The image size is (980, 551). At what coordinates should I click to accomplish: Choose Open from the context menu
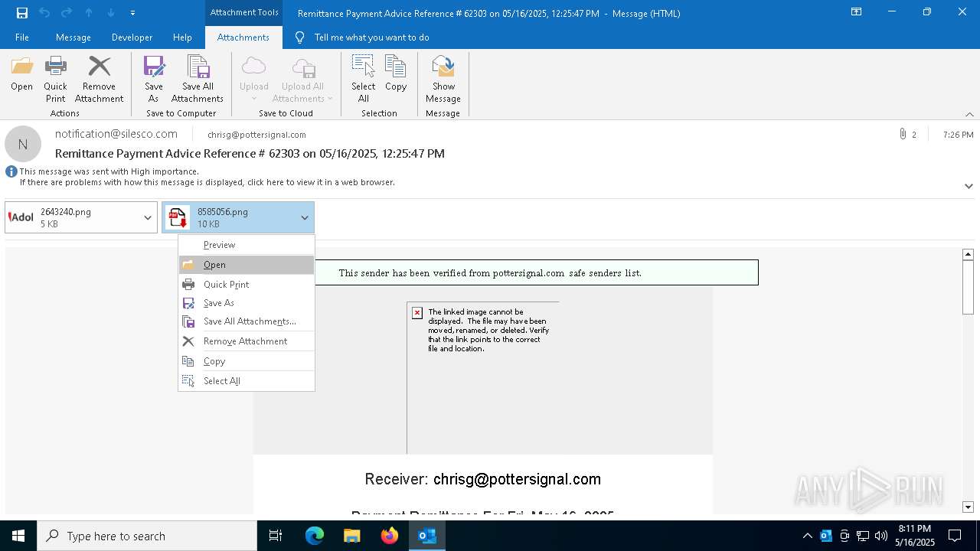(x=247, y=265)
